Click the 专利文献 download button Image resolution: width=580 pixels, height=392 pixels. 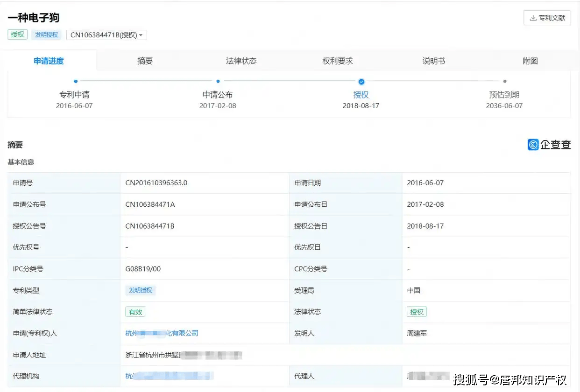pos(547,18)
